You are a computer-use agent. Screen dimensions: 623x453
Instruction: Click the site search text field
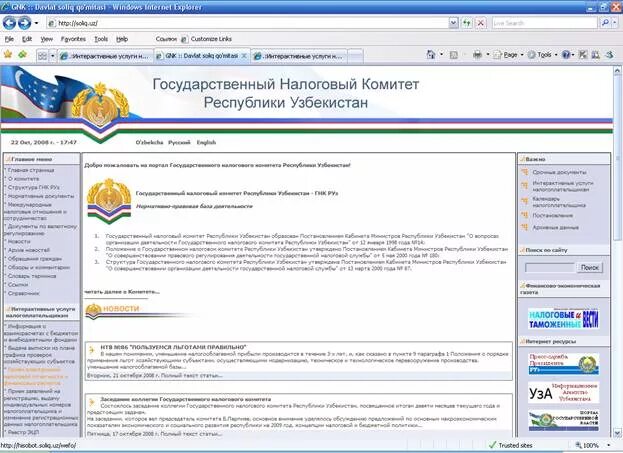[550, 267]
